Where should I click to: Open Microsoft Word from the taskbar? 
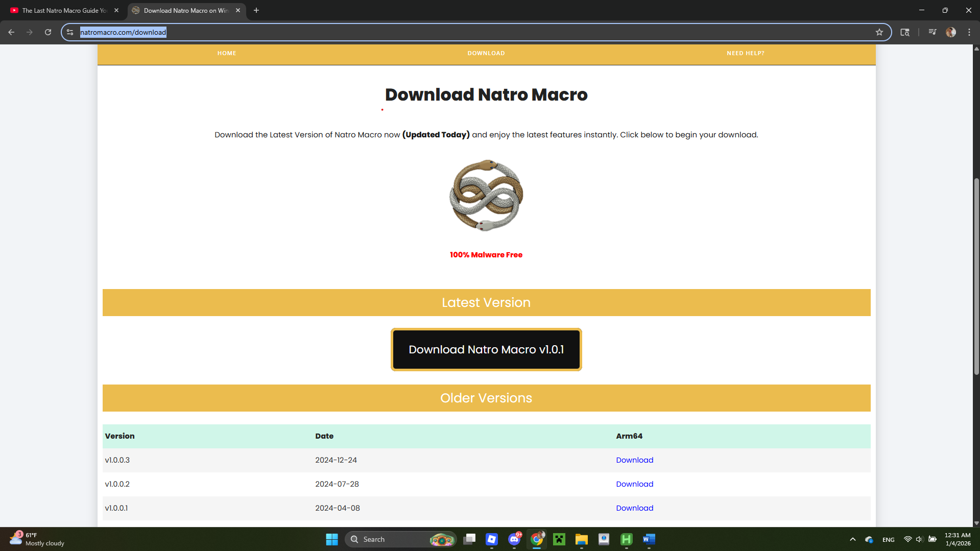(x=649, y=539)
